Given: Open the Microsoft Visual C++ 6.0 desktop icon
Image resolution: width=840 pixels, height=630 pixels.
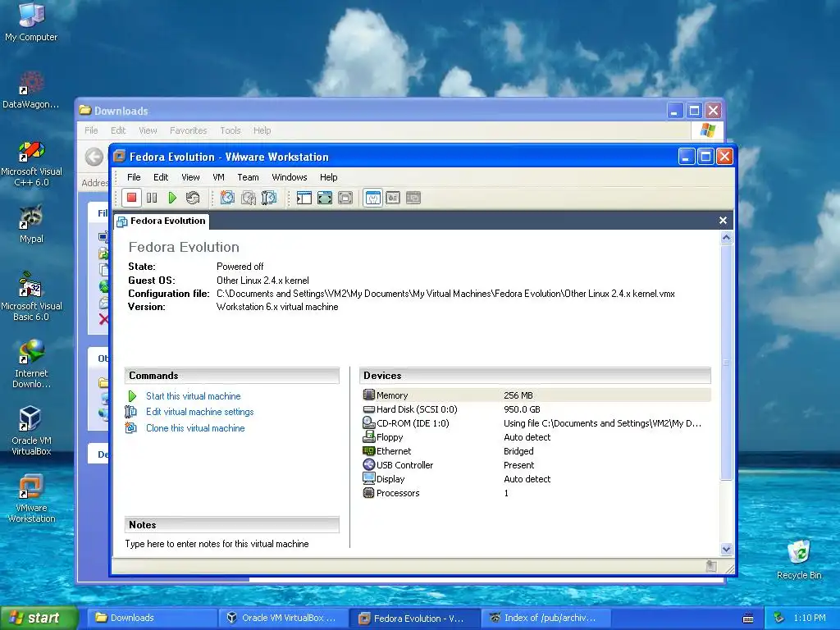Looking at the screenshot, I should click(31, 163).
